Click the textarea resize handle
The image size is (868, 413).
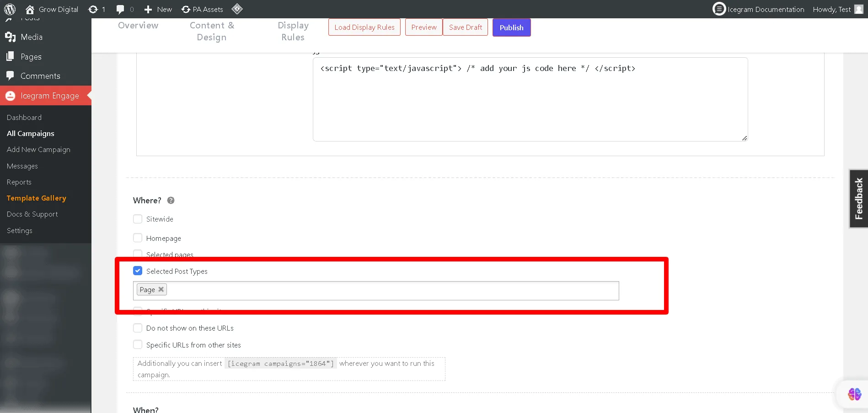(x=745, y=138)
